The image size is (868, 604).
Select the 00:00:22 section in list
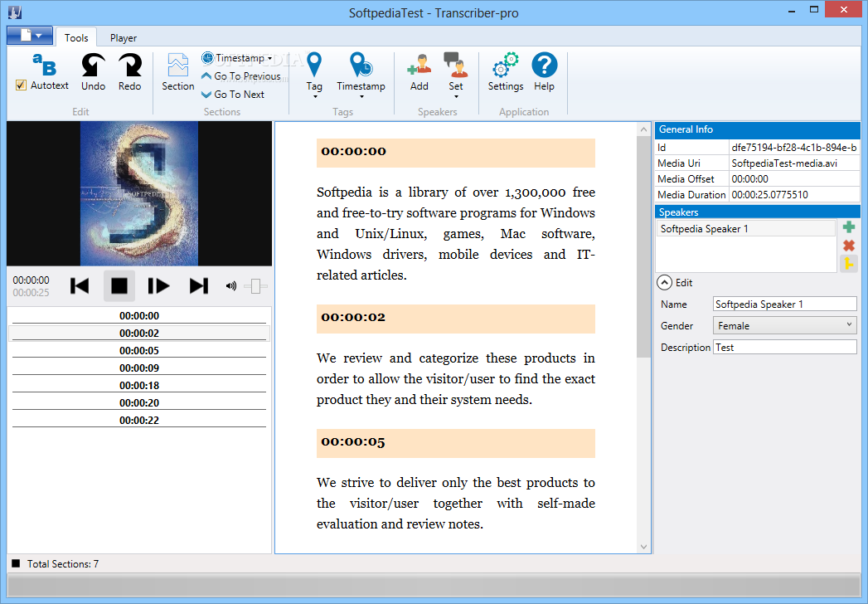139,421
